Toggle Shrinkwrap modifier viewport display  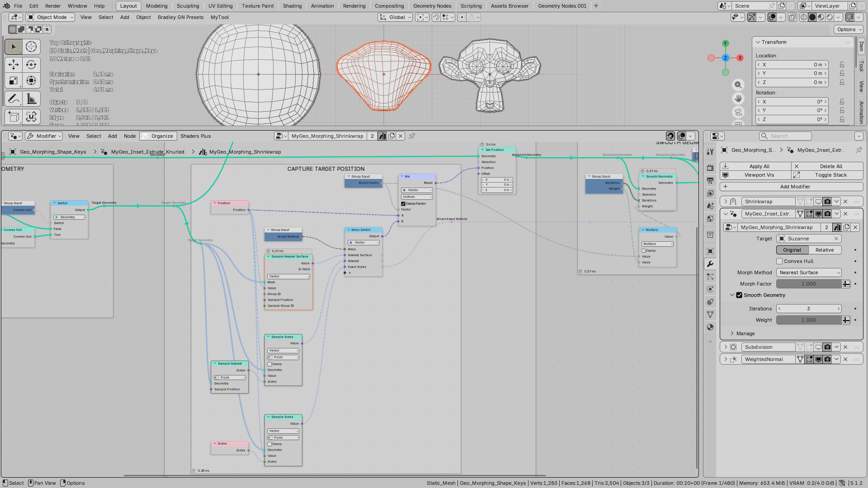pos(818,202)
